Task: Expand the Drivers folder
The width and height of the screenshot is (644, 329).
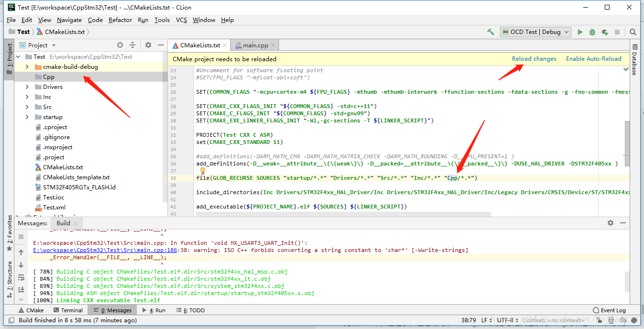Action: [27, 87]
